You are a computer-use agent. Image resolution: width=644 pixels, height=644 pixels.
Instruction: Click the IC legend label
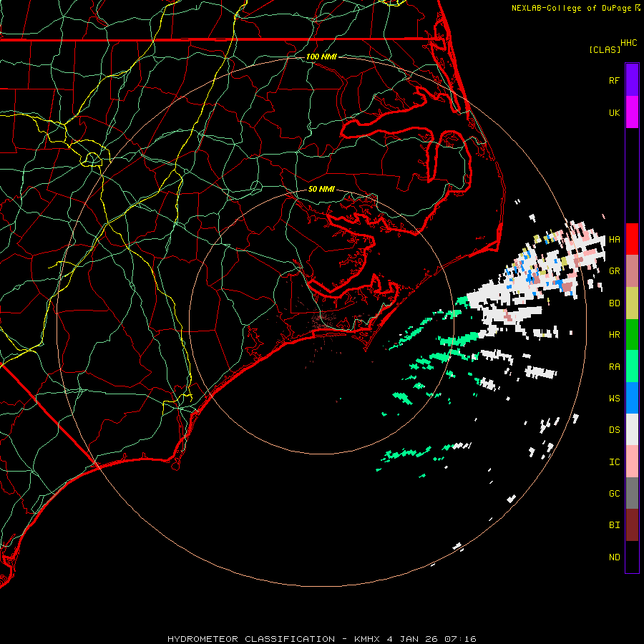pyautogui.click(x=614, y=462)
